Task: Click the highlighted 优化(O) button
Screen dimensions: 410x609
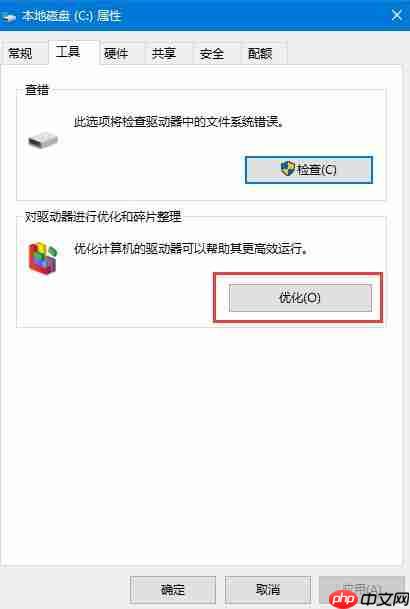Action: click(x=300, y=298)
